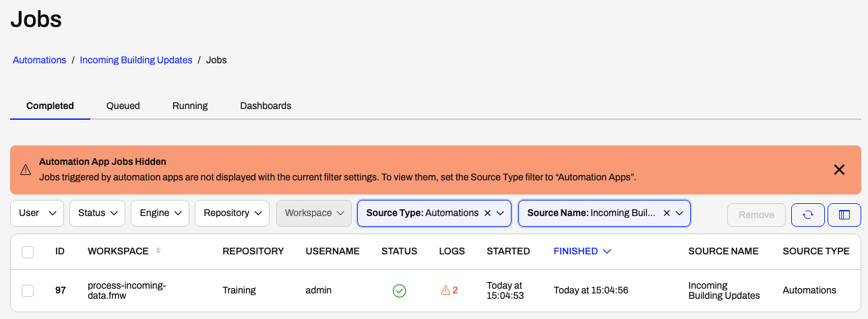
Task: Sort by the FINISHED column header
Action: click(576, 251)
